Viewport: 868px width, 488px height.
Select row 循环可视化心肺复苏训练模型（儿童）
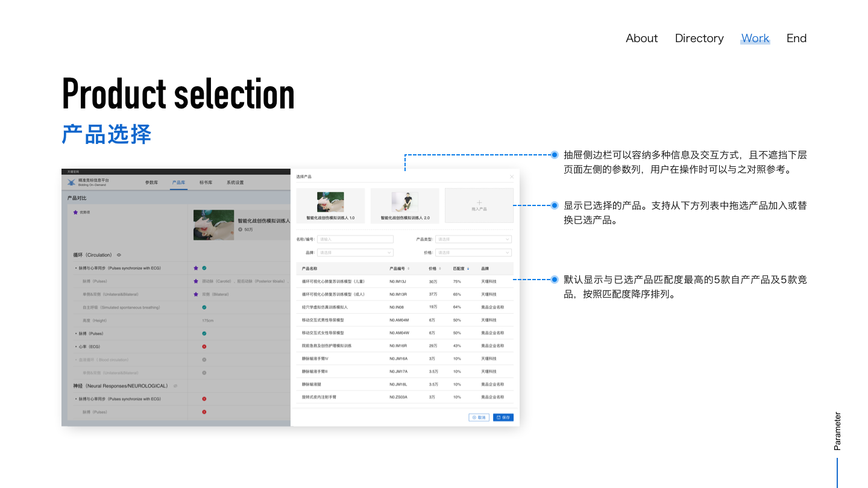(x=404, y=281)
